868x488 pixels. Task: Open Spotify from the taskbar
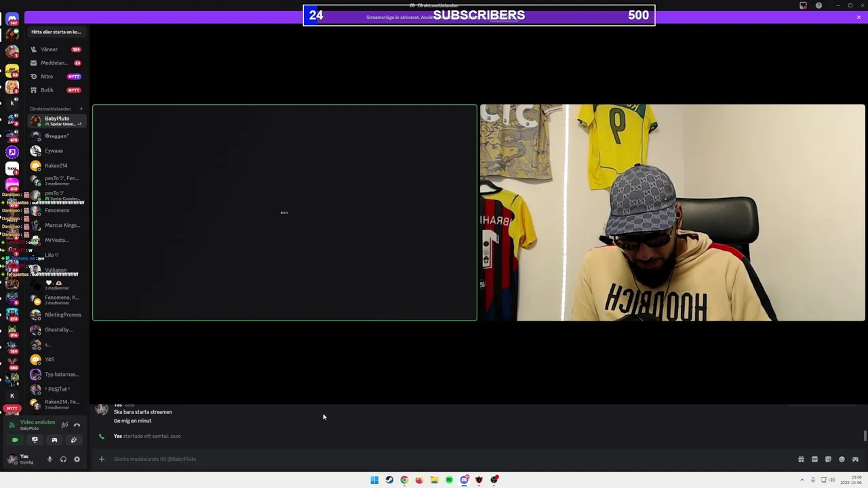click(x=449, y=480)
